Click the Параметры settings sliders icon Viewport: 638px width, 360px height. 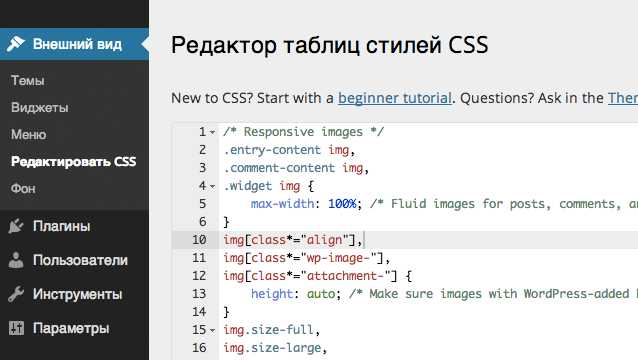point(16,328)
